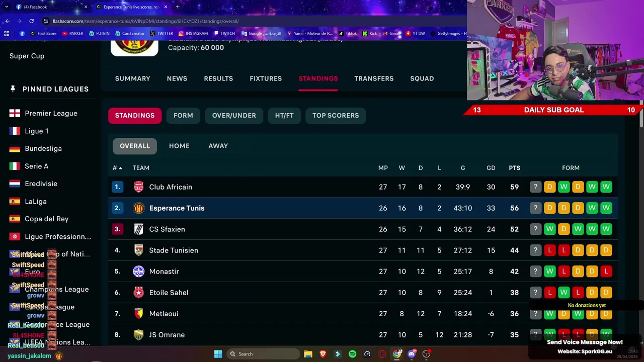Open Super Cup in the sidebar
The width and height of the screenshot is (644, 362).
point(27,56)
